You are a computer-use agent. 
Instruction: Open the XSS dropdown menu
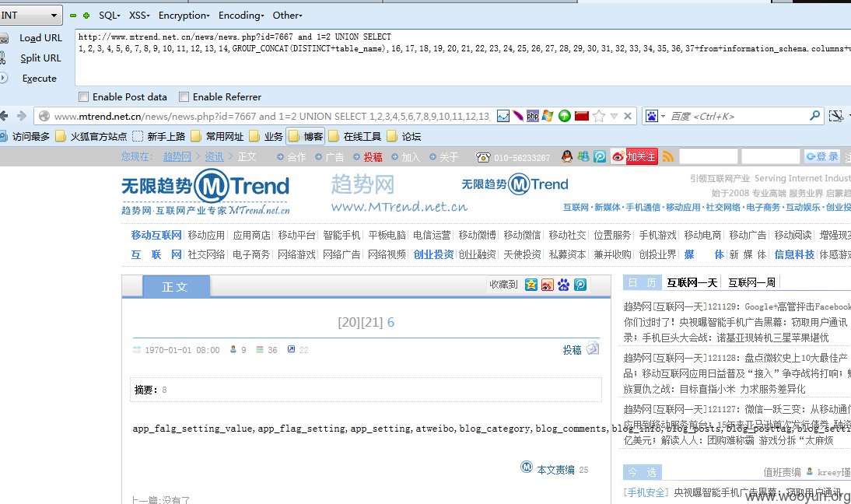tap(139, 16)
